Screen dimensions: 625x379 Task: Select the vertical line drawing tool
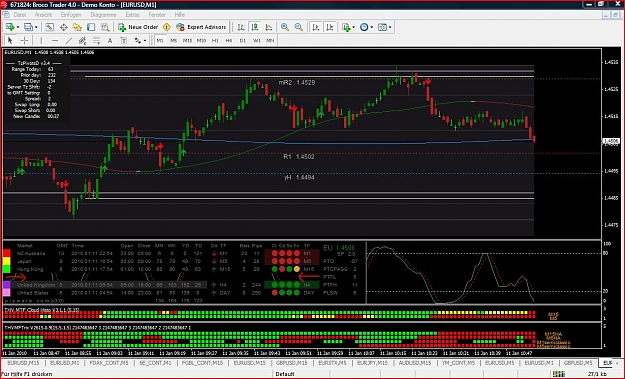pyautogui.click(x=41, y=40)
